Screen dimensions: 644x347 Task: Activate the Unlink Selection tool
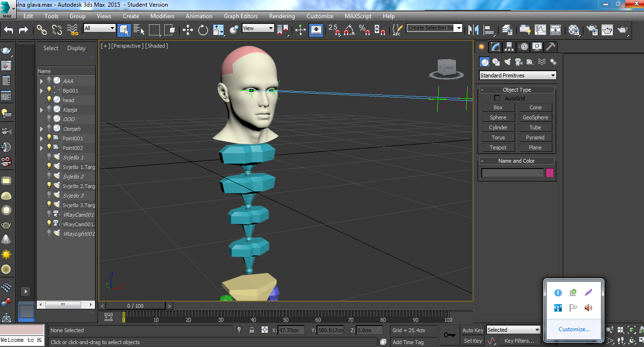click(57, 30)
